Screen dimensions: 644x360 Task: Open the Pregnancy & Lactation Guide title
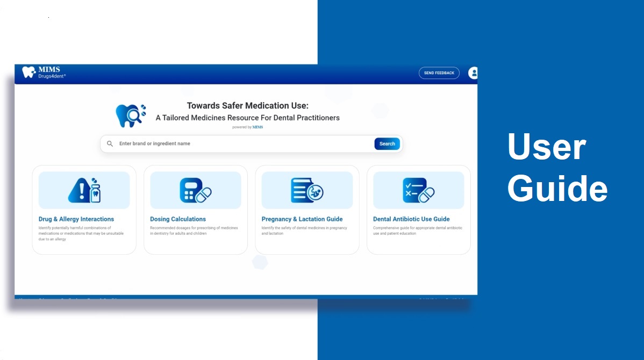302,219
